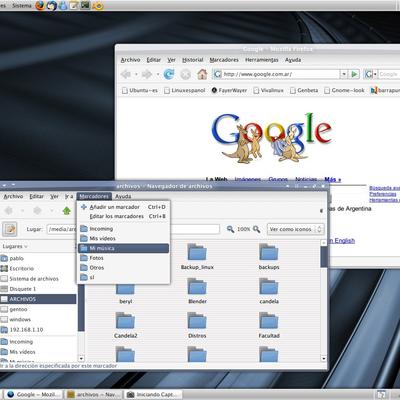Image resolution: width=400 pixels, height=400 pixels.
Task: Select the Fotos bookmark in the menu
Action: click(x=123, y=258)
